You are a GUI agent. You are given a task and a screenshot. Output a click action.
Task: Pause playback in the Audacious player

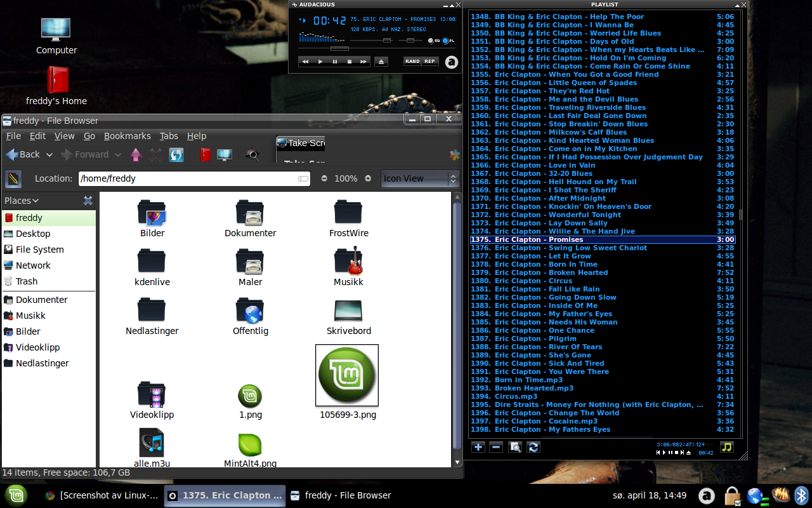(334, 62)
